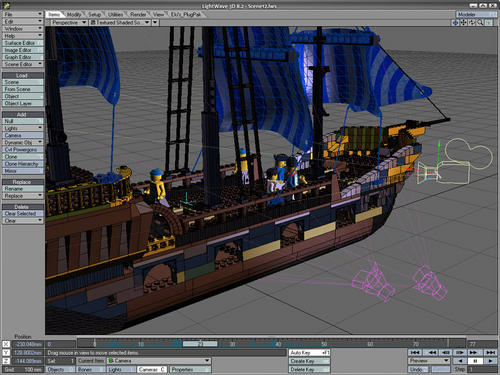500x375 pixels.
Task: Open the Surface Editor
Action: [x=23, y=43]
